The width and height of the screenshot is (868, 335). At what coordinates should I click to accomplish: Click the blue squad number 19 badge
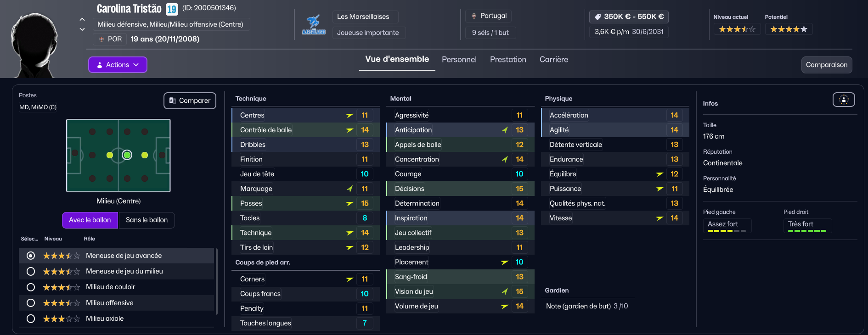coord(172,9)
